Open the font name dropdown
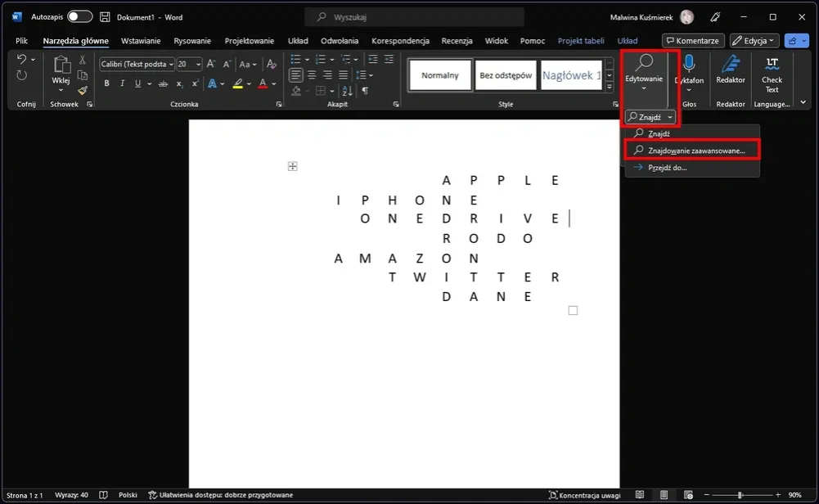Image resolution: width=819 pixels, height=504 pixels. tap(171, 65)
